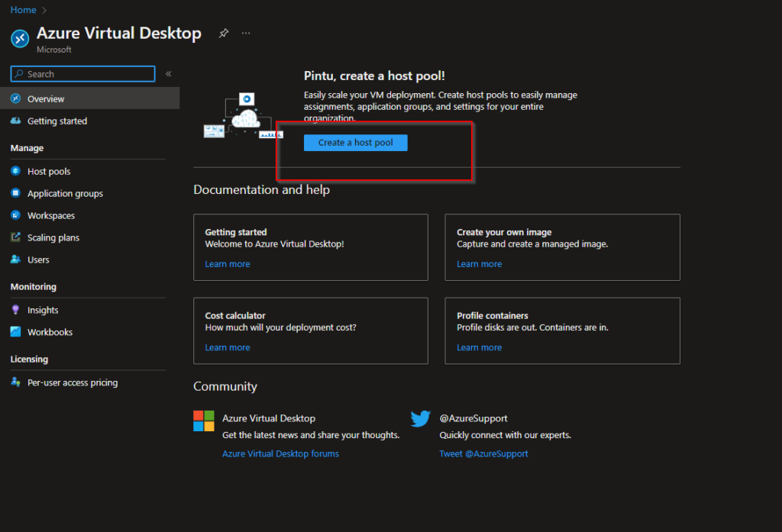This screenshot has width=782, height=532.
Task: Open Insights under Monitoring
Action: coord(43,310)
